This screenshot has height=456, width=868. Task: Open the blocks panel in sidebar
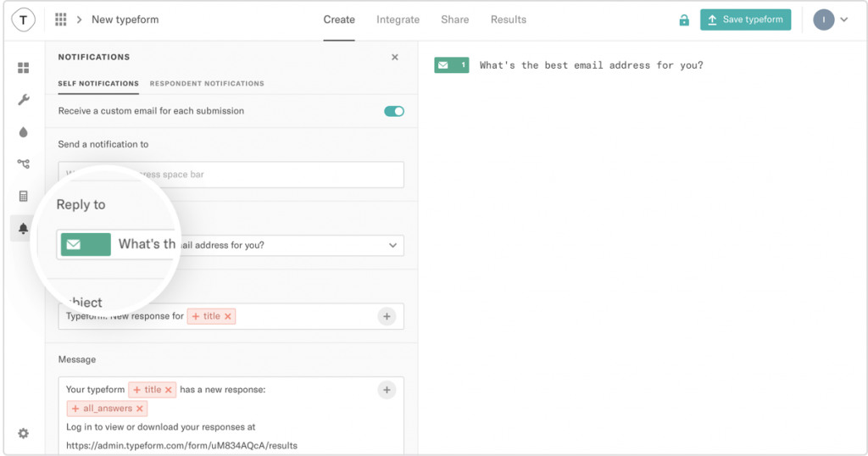point(24,68)
